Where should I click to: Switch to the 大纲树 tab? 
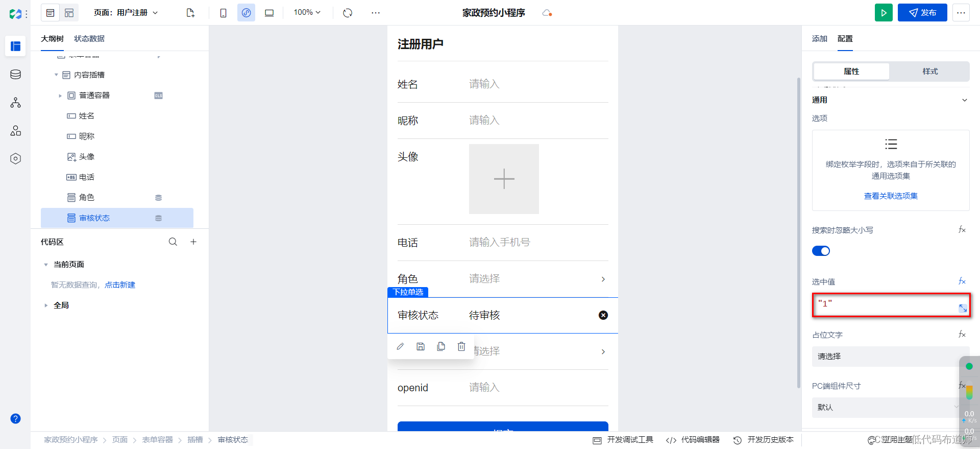(52, 39)
